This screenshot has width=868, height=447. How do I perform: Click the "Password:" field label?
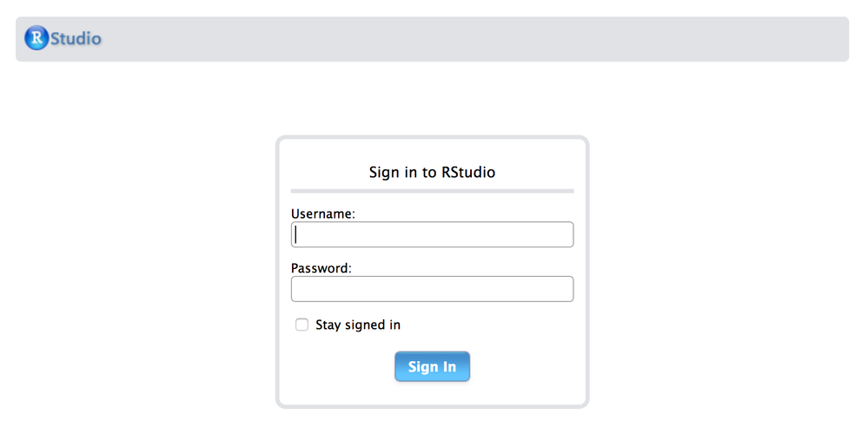click(321, 268)
